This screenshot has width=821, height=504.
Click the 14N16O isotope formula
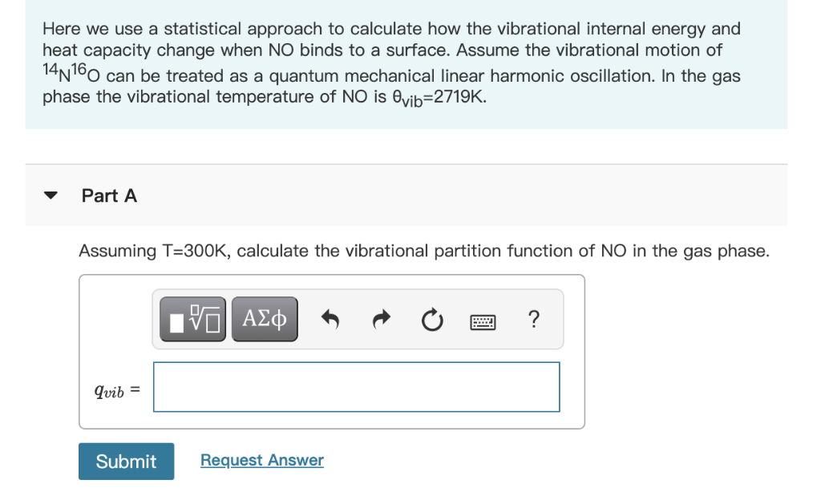(x=71, y=73)
